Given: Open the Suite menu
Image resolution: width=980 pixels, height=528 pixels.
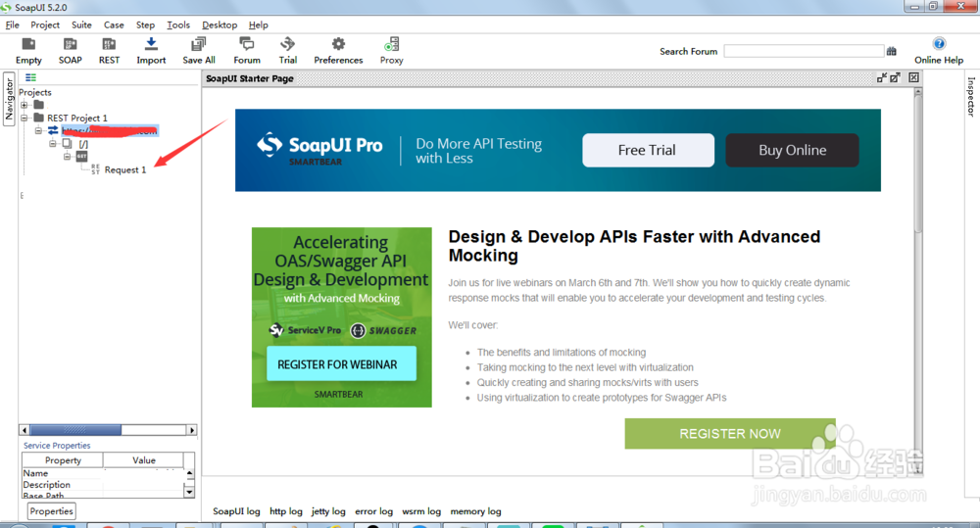Looking at the screenshot, I should coord(81,25).
